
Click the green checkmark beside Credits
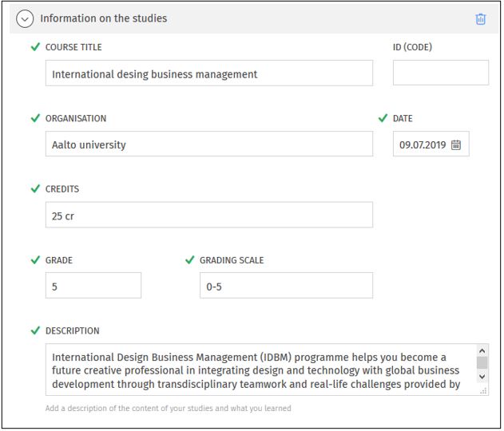[x=35, y=189]
